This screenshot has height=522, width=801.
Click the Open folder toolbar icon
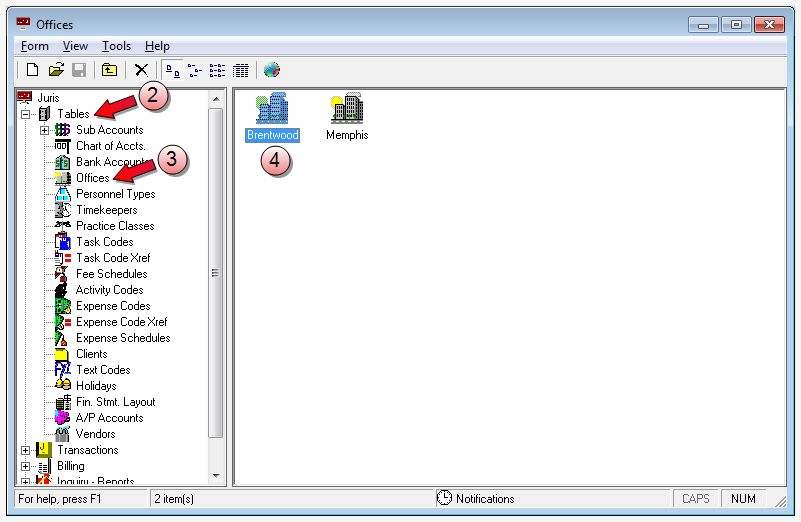[x=56, y=70]
